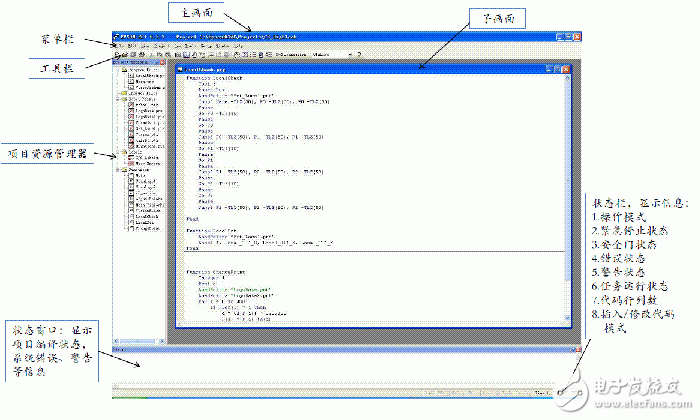Close the status output window at bottom
This screenshot has width=700, height=420.
(576, 349)
